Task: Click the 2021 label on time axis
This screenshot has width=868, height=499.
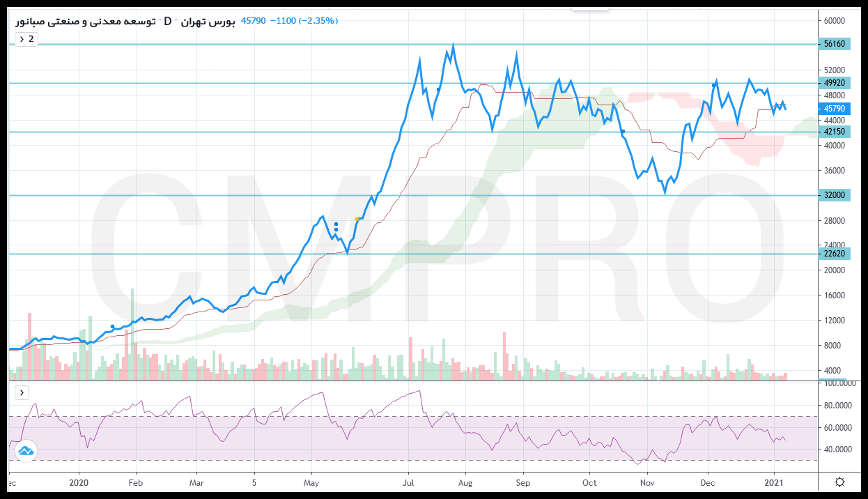Action: (775, 482)
